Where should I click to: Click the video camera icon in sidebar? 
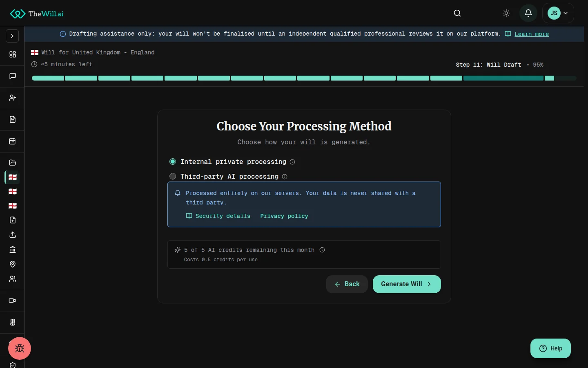pyautogui.click(x=13, y=301)
